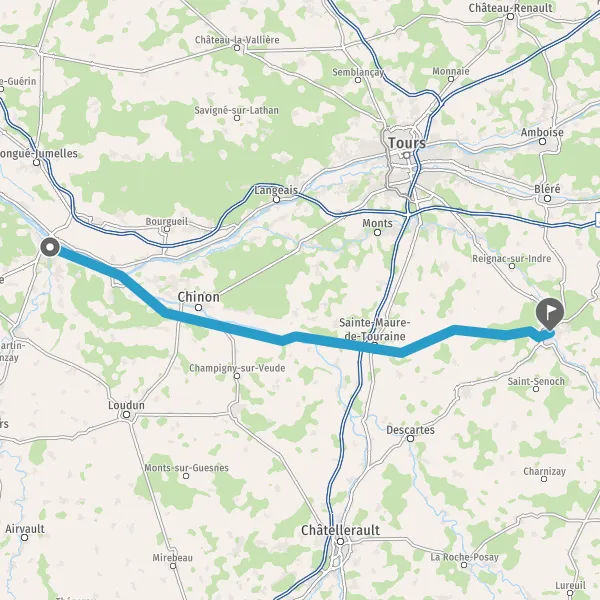600x600 pixels.
Task: Click the Sainte-Maure-de-Touraine label
Action: click(x=375, y=329)
